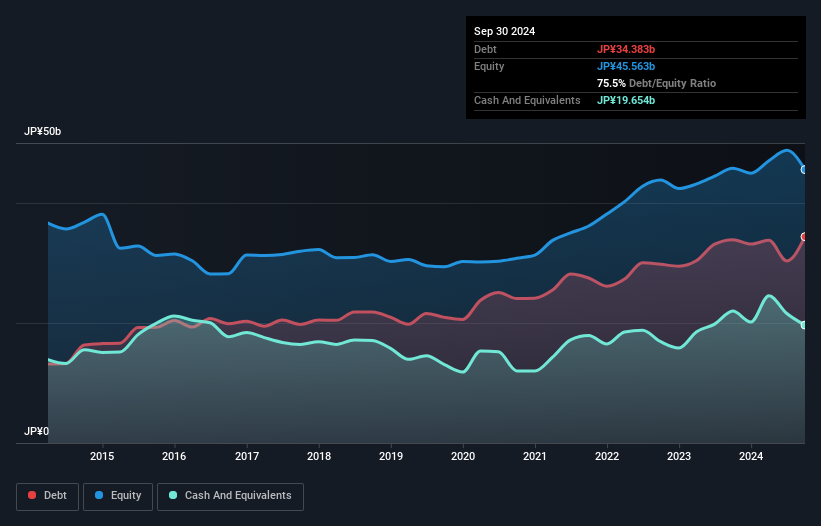Click the 2021 x-axis label
Screen dimensions: 821x526
pos(535,456)
